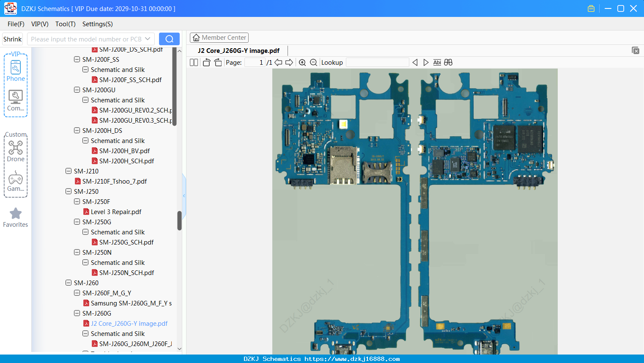The width and height of the screenshot is (644, 363).
Task: Open SM-J200F_SS_SCH.pdf
Action: click(x=127, y=80)
